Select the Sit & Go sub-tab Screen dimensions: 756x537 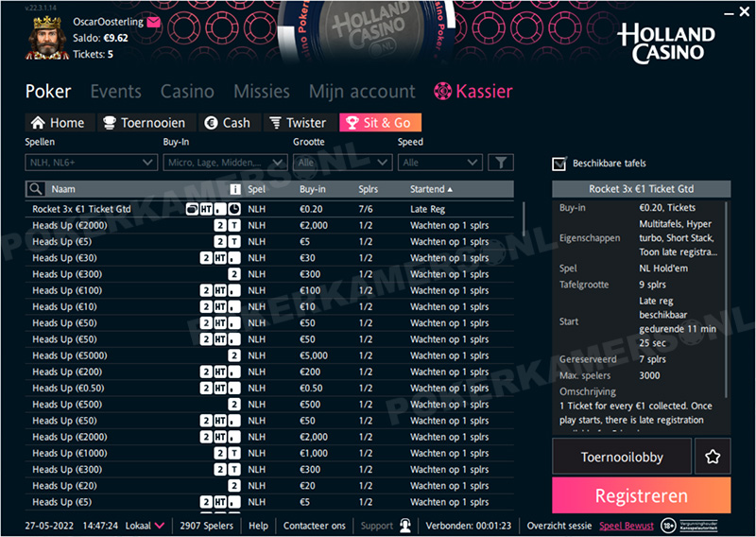coord(380,123)
